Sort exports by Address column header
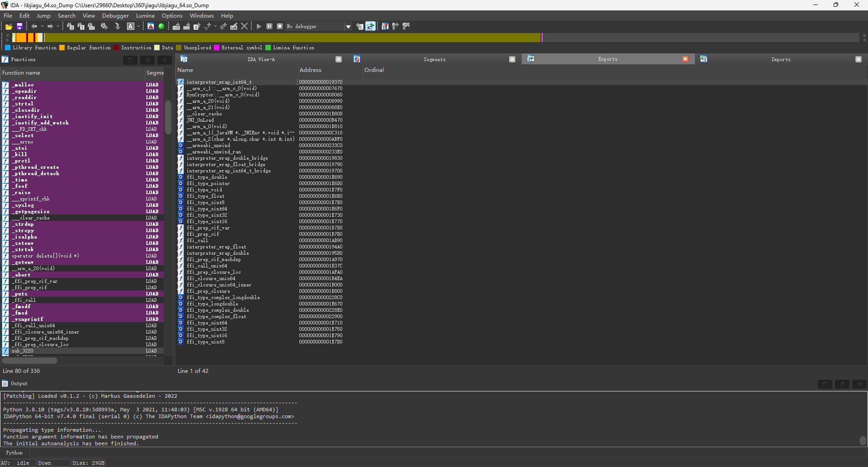 (x=330, y=70)
